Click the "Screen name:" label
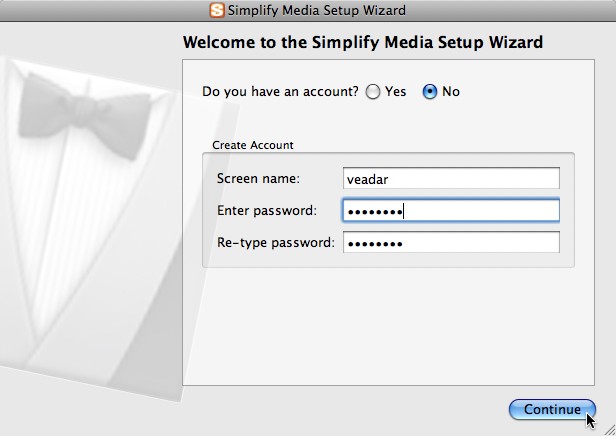 pos(258,179)
